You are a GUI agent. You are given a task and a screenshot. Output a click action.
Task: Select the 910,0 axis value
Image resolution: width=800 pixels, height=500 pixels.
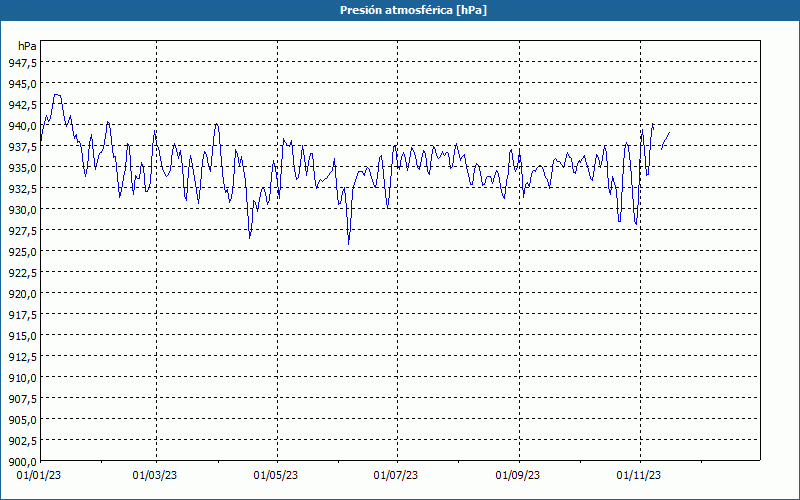tap(22, 378)
